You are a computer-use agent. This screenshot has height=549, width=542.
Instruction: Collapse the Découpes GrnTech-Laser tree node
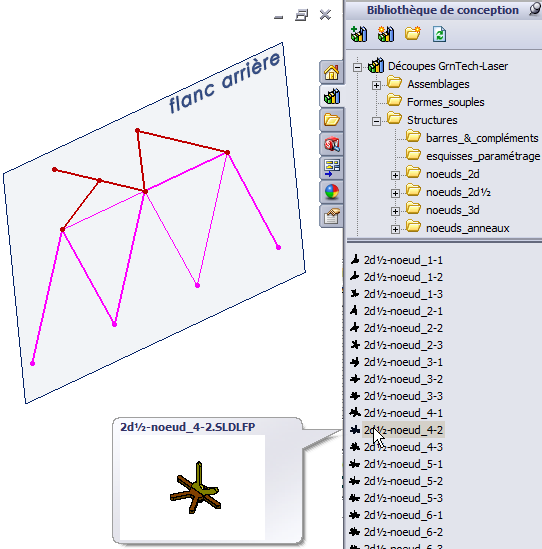tap(357, 67)
